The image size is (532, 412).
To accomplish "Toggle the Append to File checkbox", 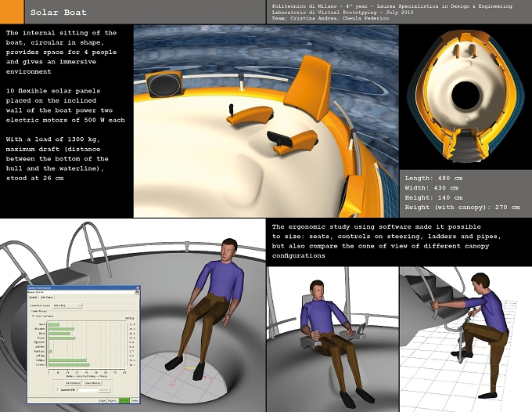I will click(x=59, y=390).
